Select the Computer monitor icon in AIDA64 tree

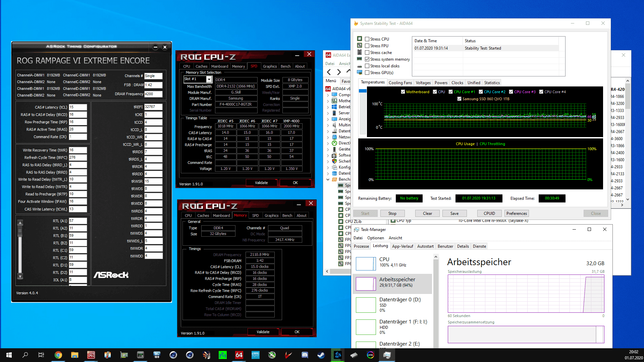tap(334, 95)
